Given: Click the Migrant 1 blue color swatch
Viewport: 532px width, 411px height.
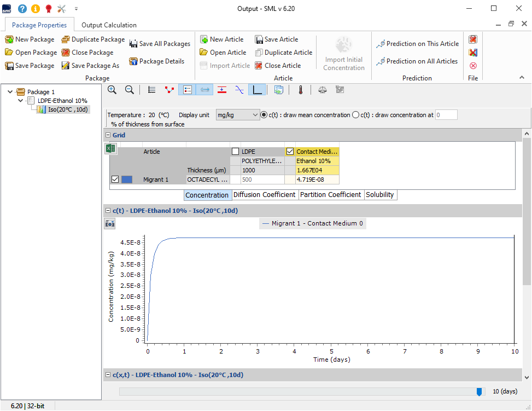Looking at the screenshot, I should pyautogui.click(x=127, y=180).
